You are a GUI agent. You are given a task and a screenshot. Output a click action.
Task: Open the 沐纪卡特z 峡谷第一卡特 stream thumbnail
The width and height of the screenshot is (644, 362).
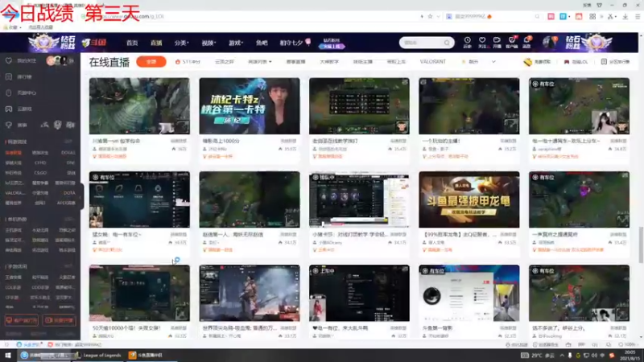click(250, 106)
